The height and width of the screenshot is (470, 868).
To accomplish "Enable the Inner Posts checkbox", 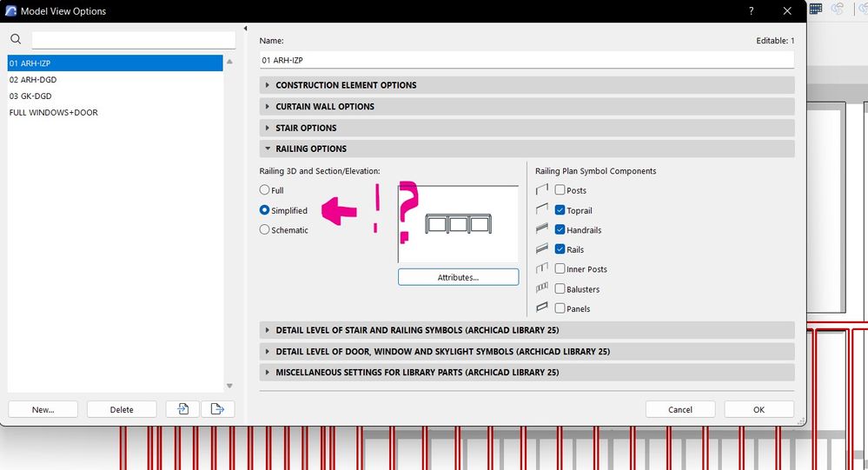I will coord(560,268).
